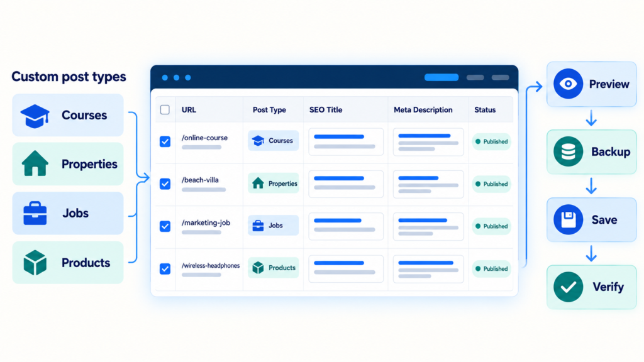Select the Products post type card label
644x362 pixels.
(86, 263)
